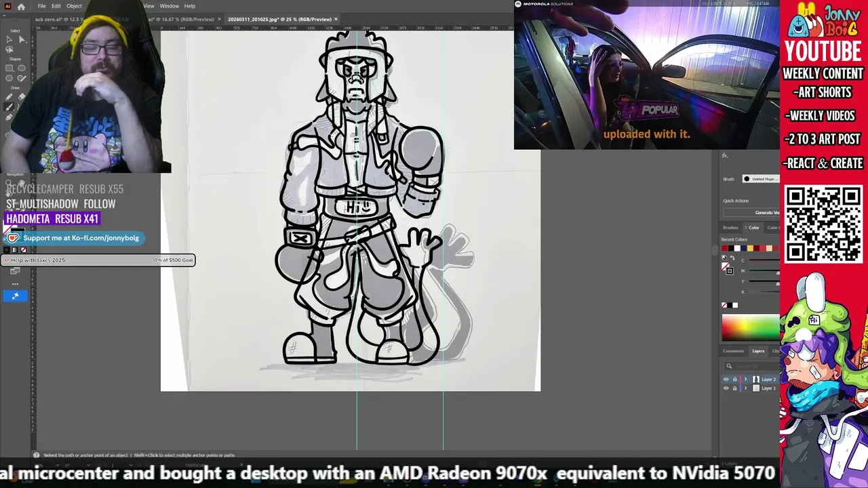This screenshot has height=488, width=868.
Task: Open the Edit Toolbar three-dots button
Action: 15,284
